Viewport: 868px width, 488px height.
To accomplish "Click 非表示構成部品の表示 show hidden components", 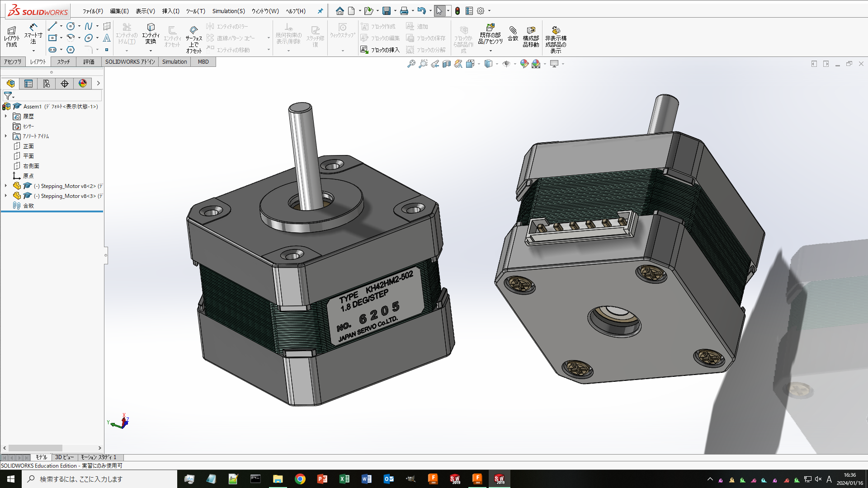I will coord(556,40).
